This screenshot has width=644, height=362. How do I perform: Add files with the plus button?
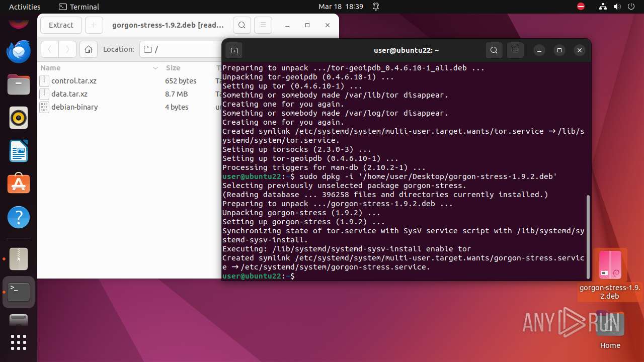pos(94,25)
